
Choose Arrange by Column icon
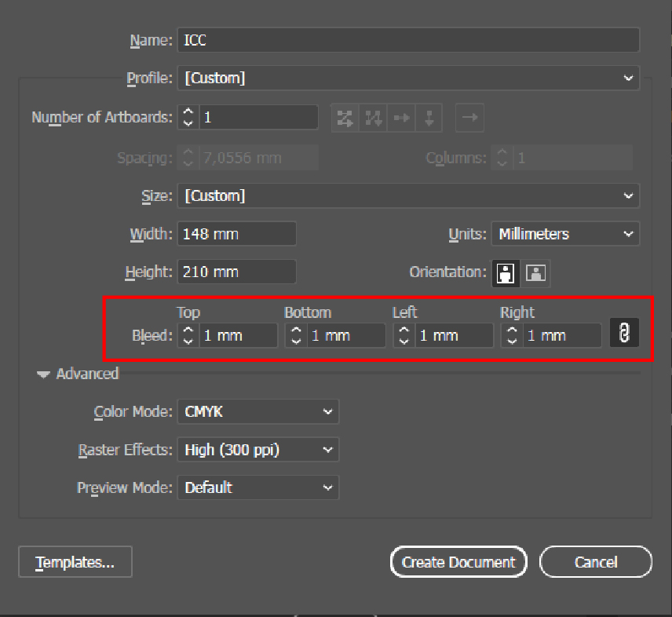pos(429,118)
